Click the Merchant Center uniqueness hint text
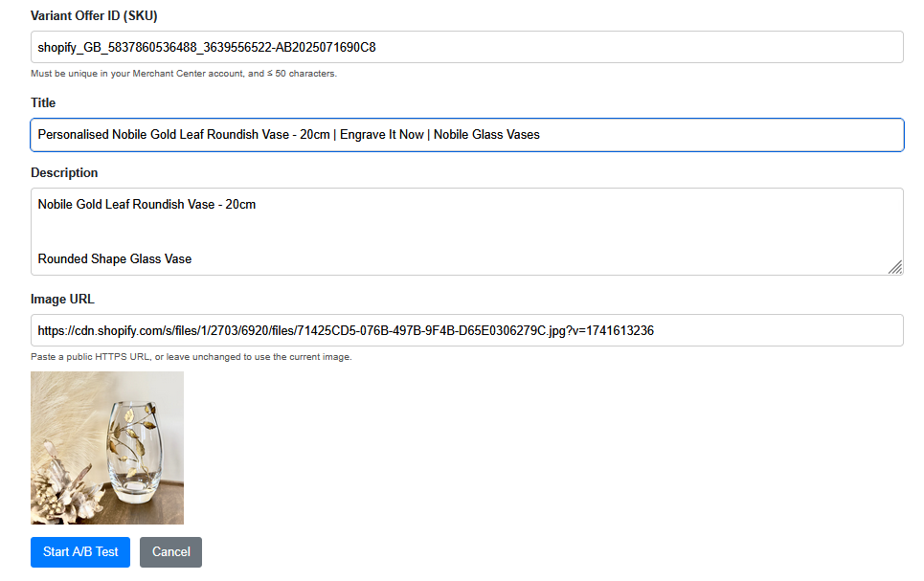Image resolution: width=924 pixels, height=581 pixels. 184,74
